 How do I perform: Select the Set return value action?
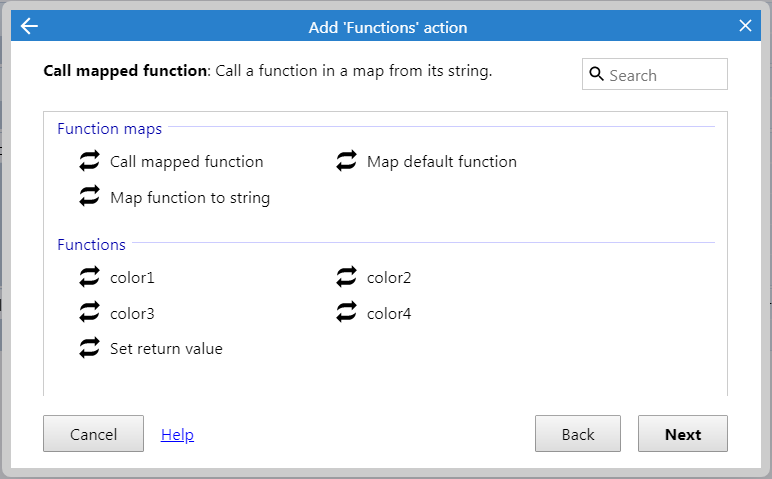(166, 349)
